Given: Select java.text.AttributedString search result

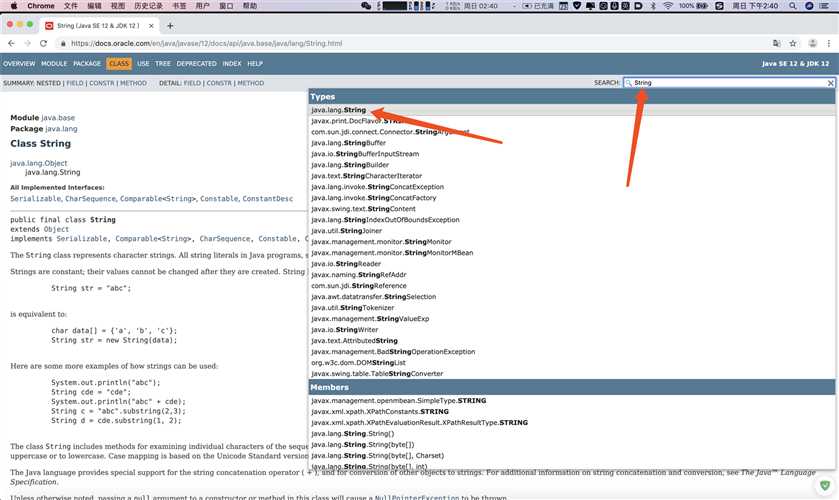Looking at the screenshot, I should click(572, 340).
